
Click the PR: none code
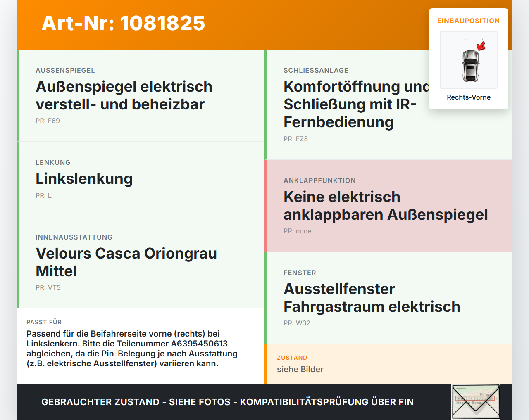(x=298, y=231)
